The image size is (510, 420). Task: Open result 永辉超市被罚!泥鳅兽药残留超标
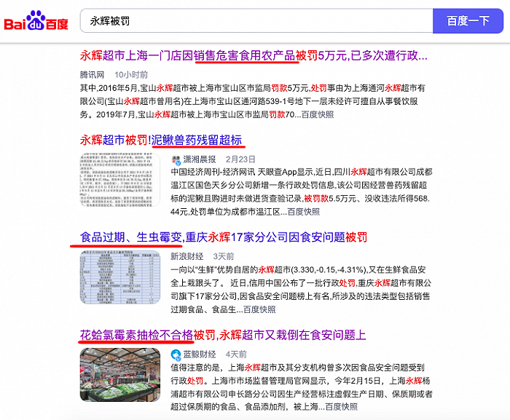pyautogui.click(x=161, y=140)
